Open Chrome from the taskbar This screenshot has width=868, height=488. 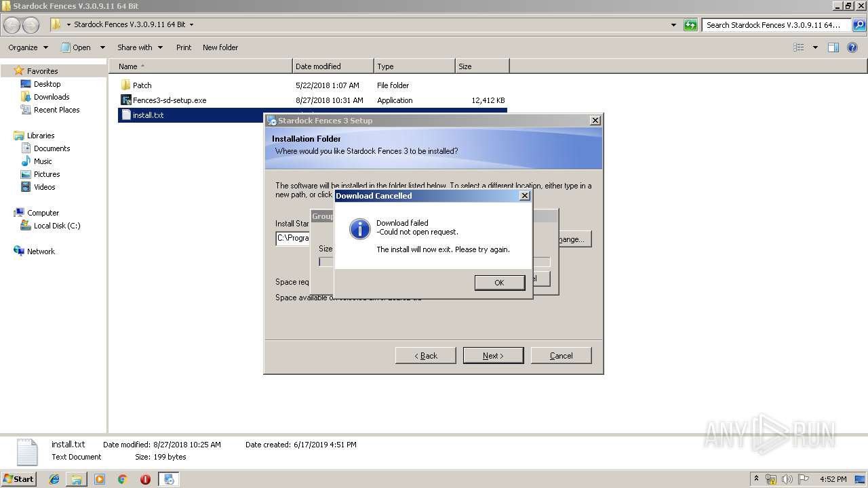coord(122,479)
